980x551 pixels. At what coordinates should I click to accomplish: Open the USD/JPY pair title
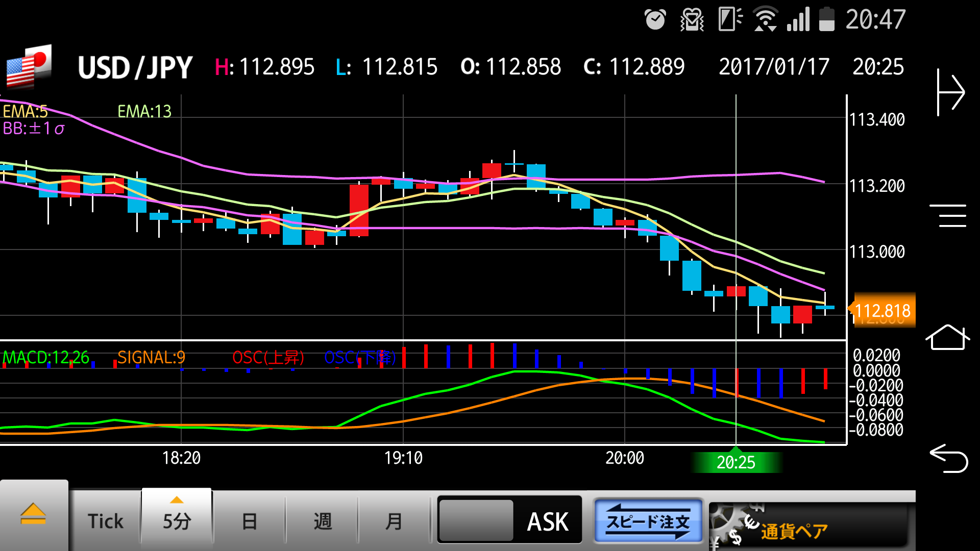click(x=135, y=67)
